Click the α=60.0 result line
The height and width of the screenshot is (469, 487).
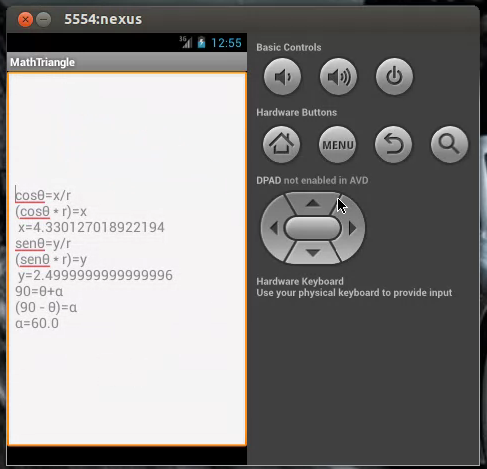click(x=37, y=323)
